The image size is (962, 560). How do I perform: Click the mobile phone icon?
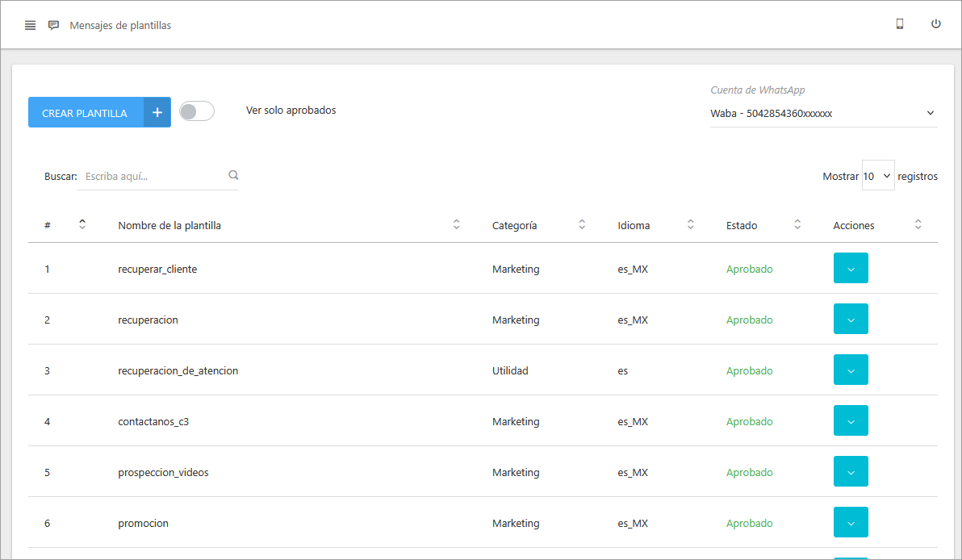899,24
